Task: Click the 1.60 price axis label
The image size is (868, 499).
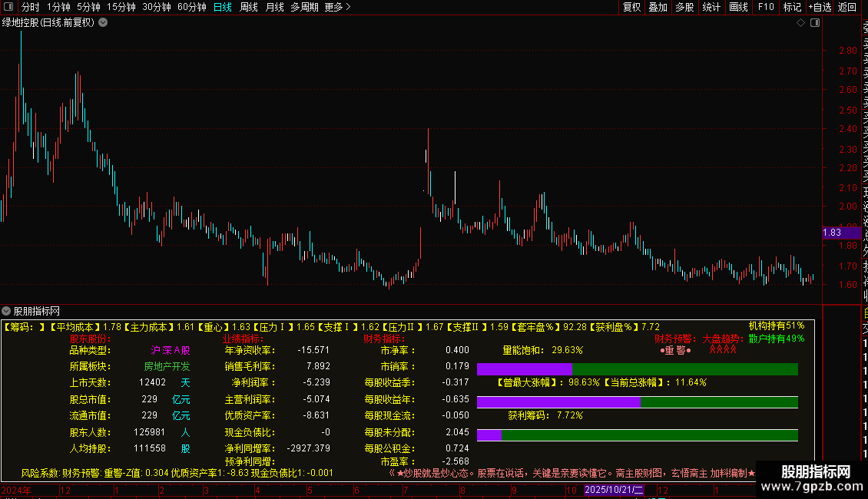Action: (848, 285)
